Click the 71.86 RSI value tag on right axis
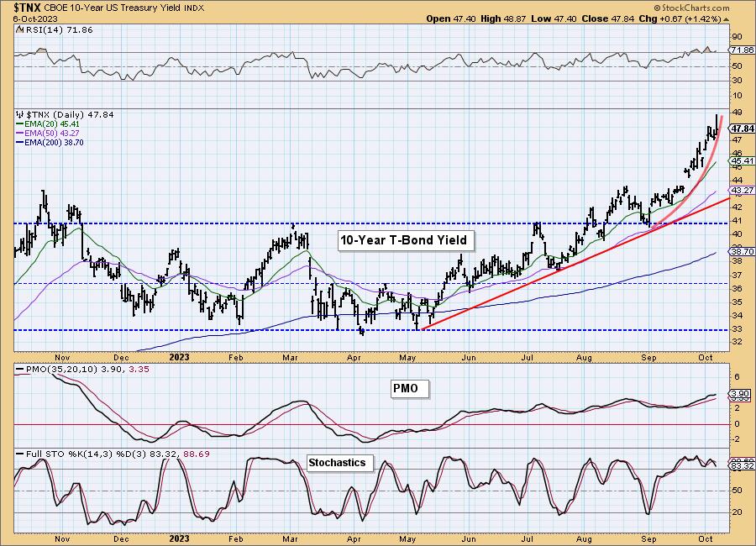 pos(742,50)
